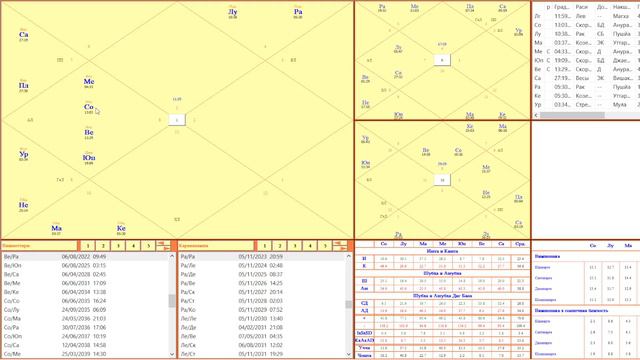The width and height of the screenshot is (640, 360).
Task: Click the Шубха и Ашубха section heading
Action: point(442,273)
